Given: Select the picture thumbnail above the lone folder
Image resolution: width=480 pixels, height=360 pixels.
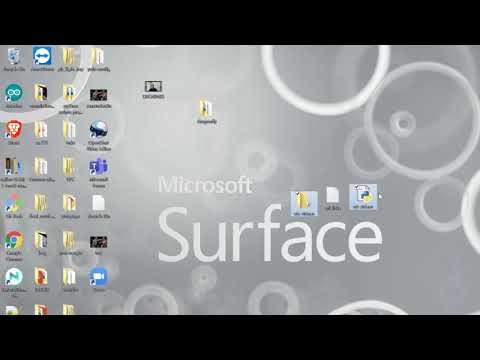Looking at the screenshot, I should point(153,89).
